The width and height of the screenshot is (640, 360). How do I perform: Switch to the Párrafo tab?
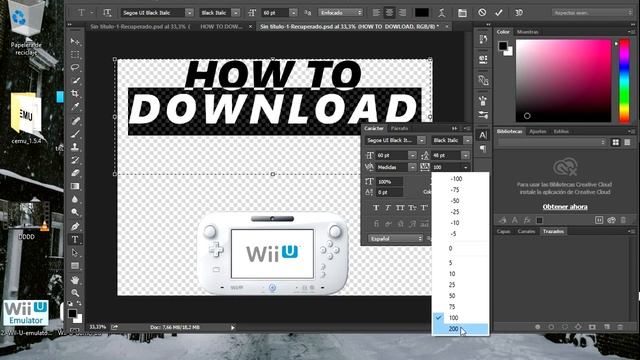click(x=399, y=128)
